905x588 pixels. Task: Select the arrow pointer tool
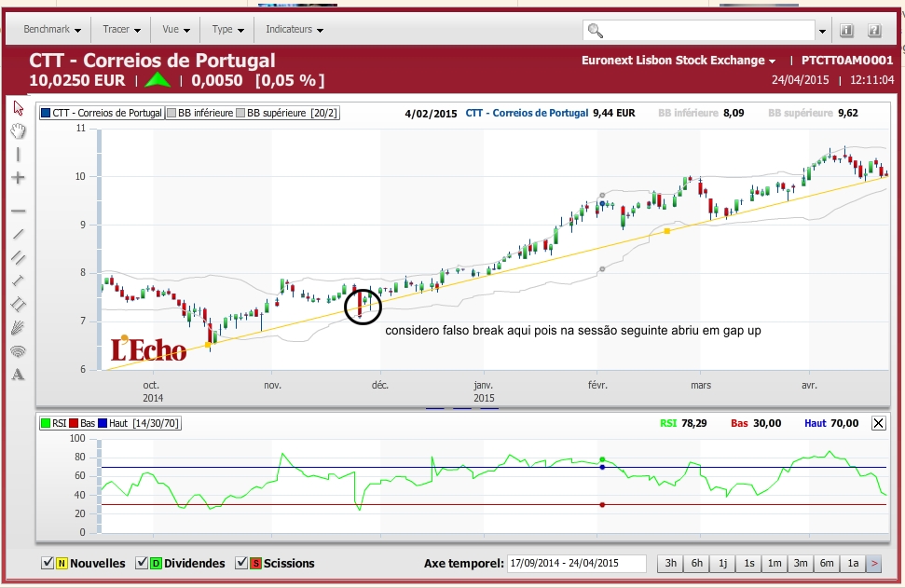click(x=19, y=108)
